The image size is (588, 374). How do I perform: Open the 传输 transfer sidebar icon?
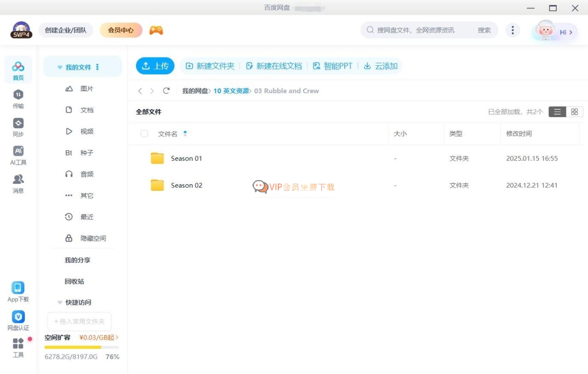pos(18,98)
